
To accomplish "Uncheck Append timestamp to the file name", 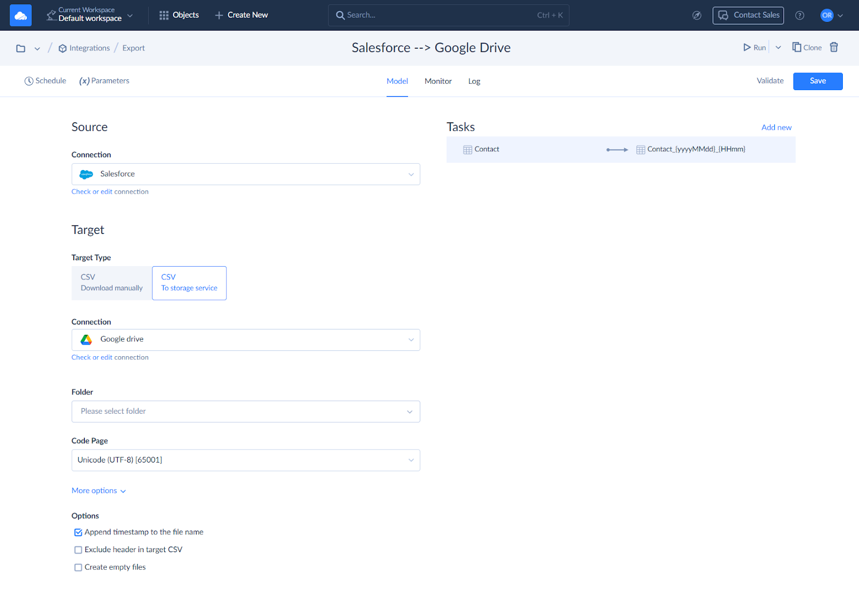I will pyautogui.click(x=78, y=532).
